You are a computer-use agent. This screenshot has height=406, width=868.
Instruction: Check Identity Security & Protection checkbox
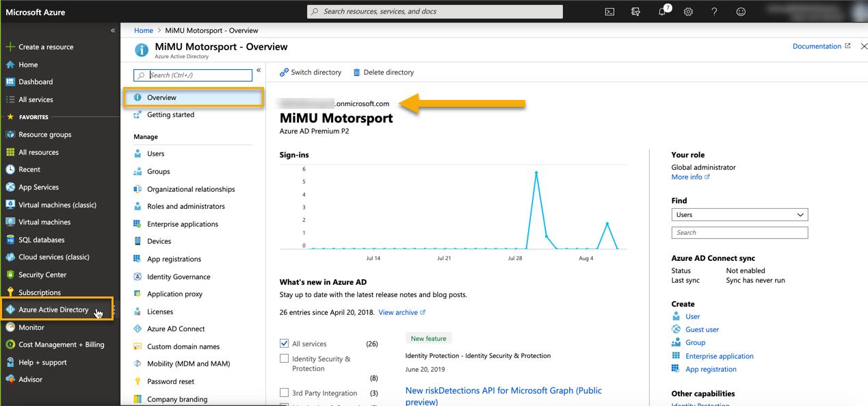click(285, 359)
